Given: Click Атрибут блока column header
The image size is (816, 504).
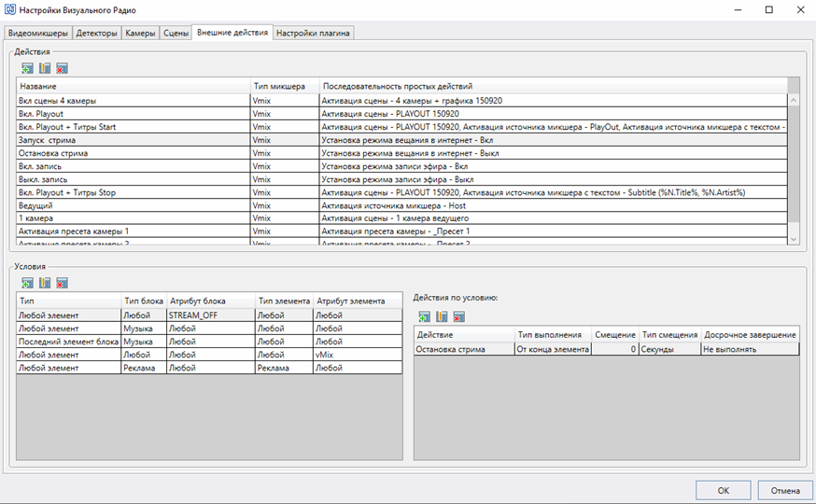Looking at the screenshot, I should (x=211, y=301).
